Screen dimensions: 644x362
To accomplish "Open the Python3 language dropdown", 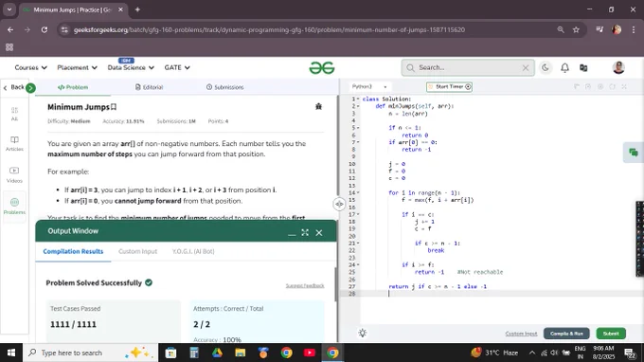I will pos(369,86).
